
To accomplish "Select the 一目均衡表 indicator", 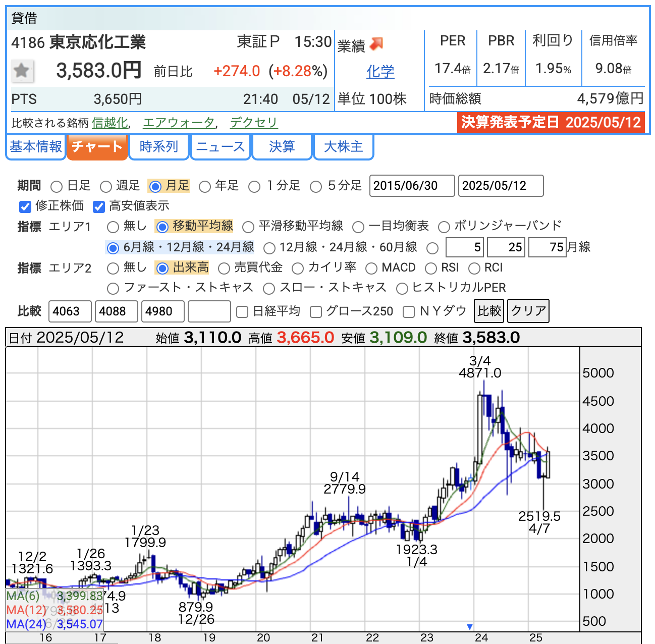I will click(x=358, y=227).
